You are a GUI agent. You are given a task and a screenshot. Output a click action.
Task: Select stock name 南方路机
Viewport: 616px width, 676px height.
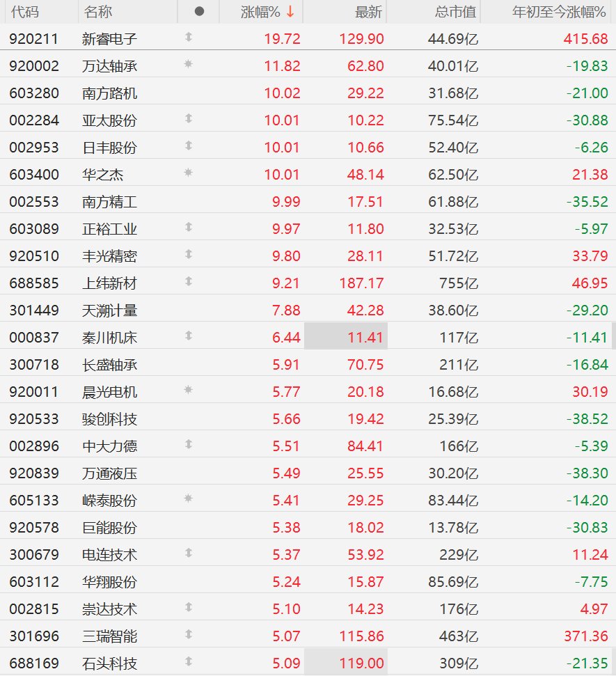tap(109, 93)
